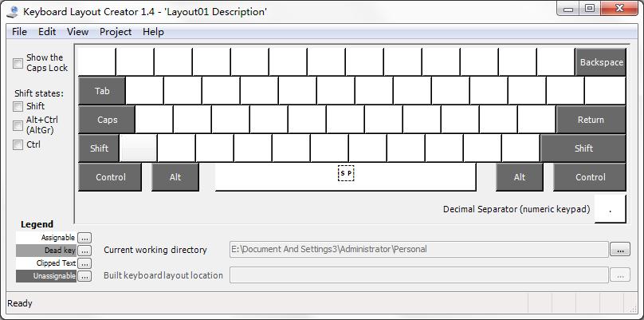Click the current working directory path field
644x320 pixels.
[x=418, y=250]
